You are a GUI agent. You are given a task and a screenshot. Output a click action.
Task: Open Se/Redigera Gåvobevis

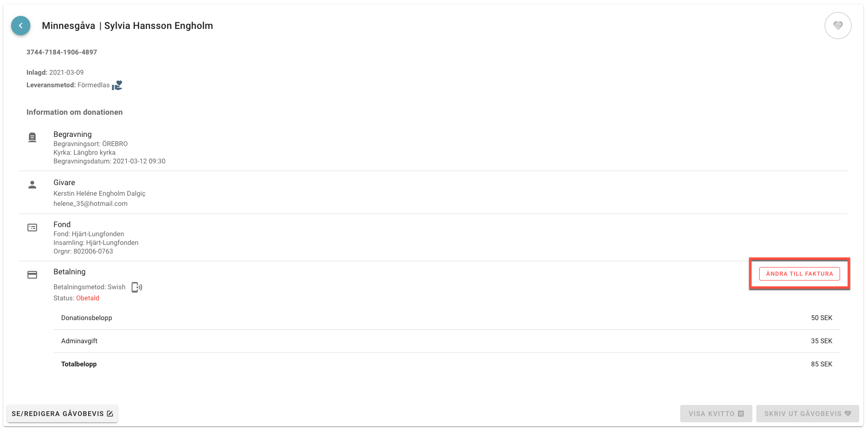[x=62, y=414]
